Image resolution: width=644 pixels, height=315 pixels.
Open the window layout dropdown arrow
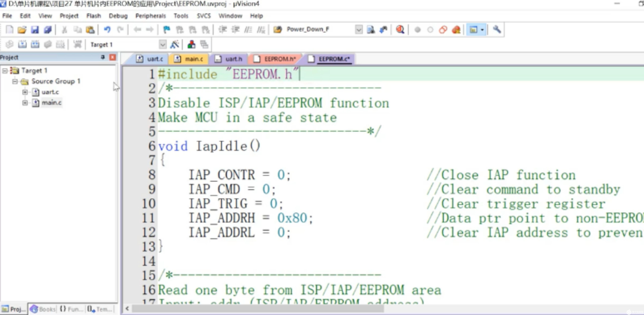pos(482,30)
